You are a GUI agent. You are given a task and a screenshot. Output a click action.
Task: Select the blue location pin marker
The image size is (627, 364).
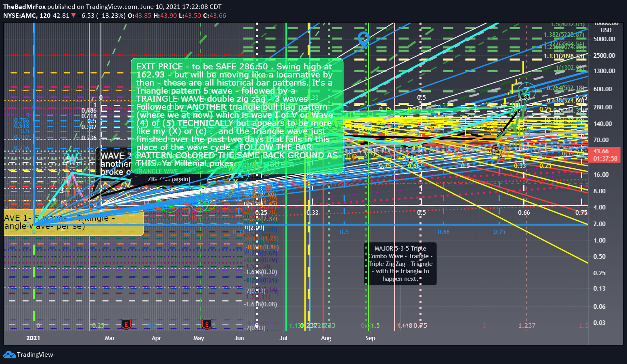pos(364,40)
